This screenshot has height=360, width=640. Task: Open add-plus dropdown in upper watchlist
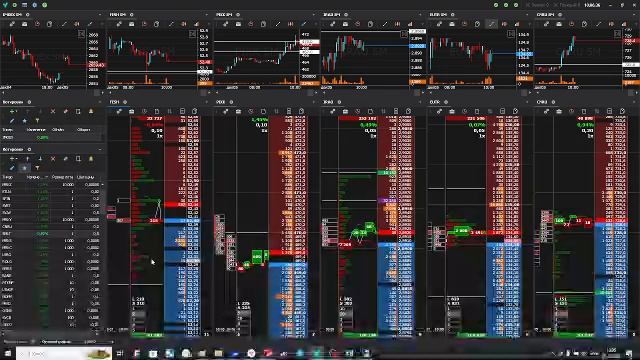tap(13, 111)
